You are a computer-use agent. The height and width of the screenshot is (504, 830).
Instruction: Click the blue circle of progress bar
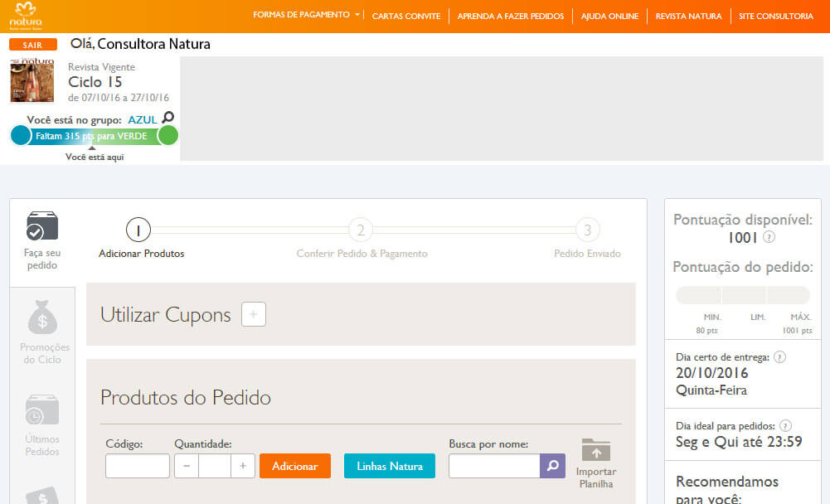21,135
